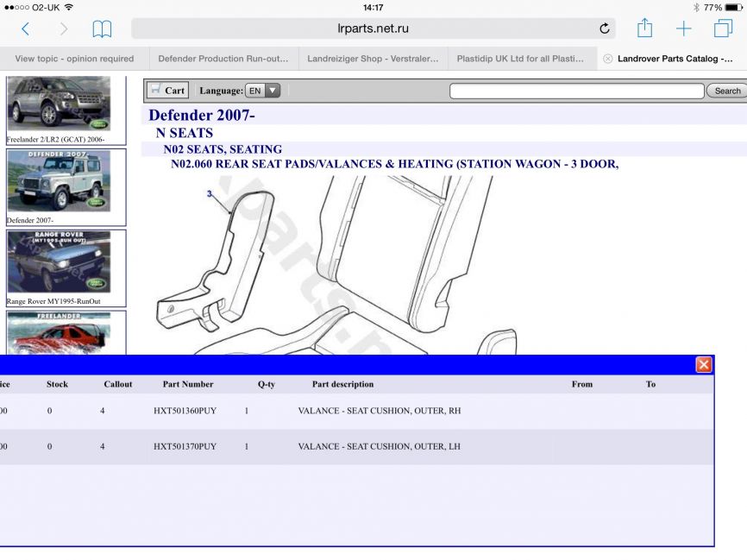Open the Safari share sheet icon

[x=644, y=28]
